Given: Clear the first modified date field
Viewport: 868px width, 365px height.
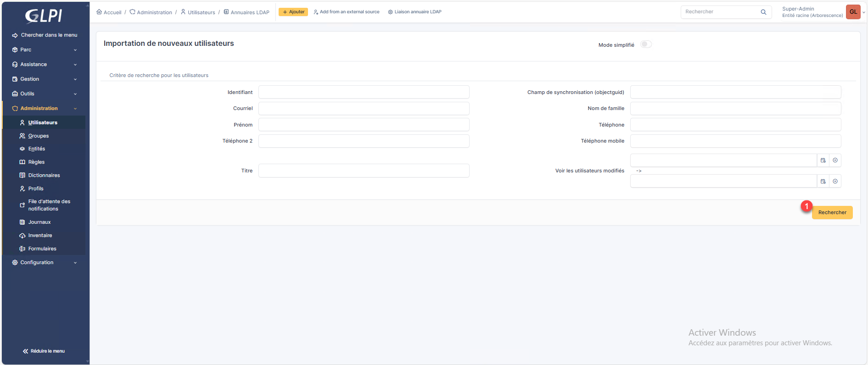Looking at the screenshot, I should (x=835, y=160).
